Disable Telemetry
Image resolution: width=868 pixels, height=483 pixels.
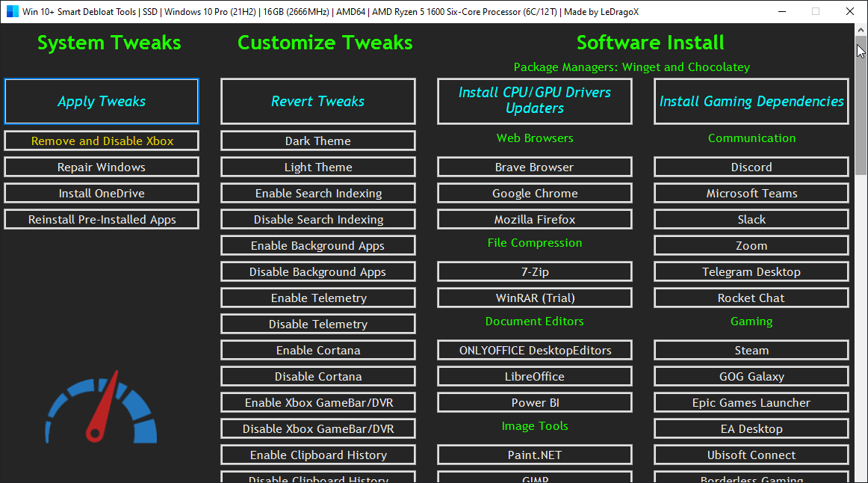point(317,324)
